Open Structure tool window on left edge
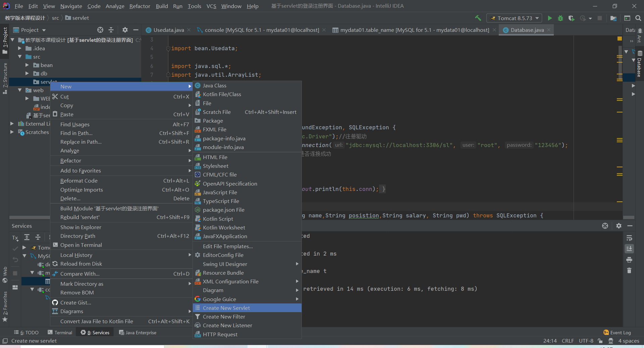The width and height of the screenshot is (644, 348). (x=5, y=78)
